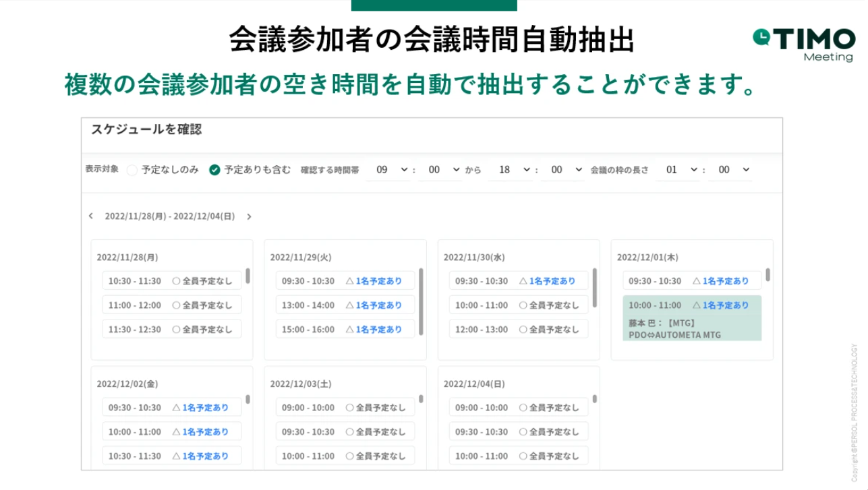868x490 pixels.
Task: Open start minute dropdown after 09
Action: tap(440, 170)
